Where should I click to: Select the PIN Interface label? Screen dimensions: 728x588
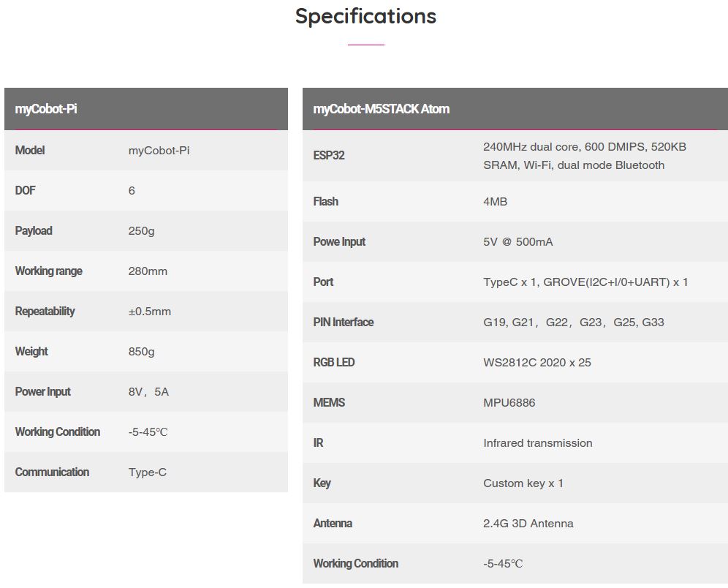coord(343,323)
